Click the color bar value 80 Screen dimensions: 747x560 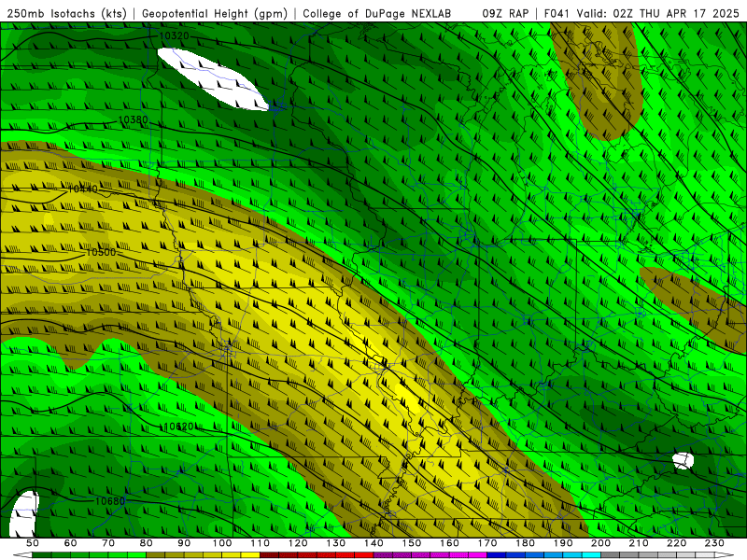(146, 543)
